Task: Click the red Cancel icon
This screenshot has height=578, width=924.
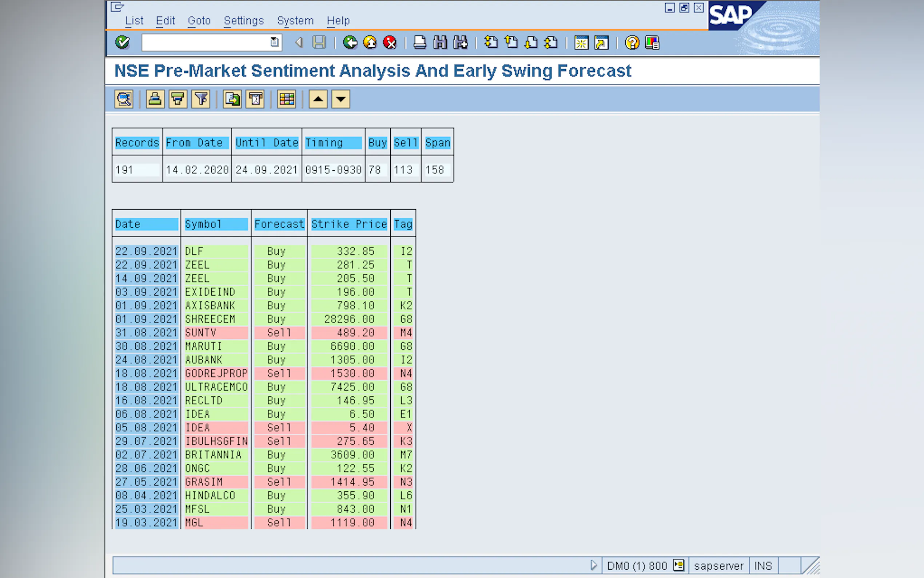Action: (x=390, y=43)
